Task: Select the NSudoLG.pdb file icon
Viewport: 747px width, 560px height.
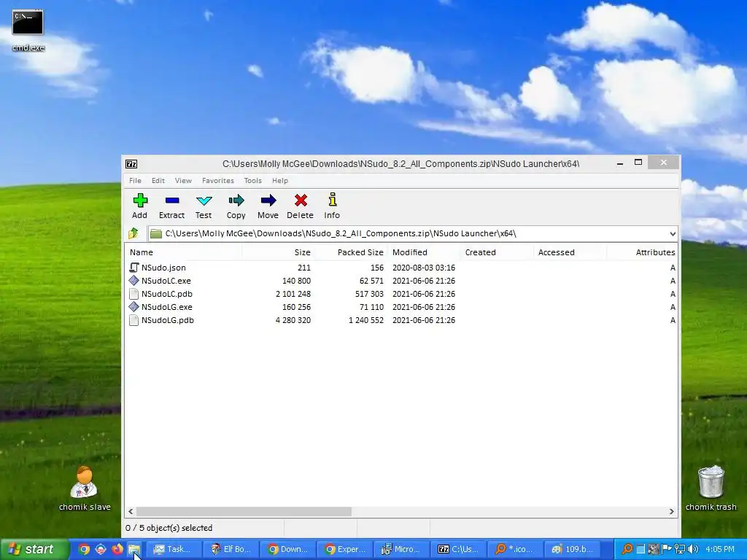Action: pos(134,320)
